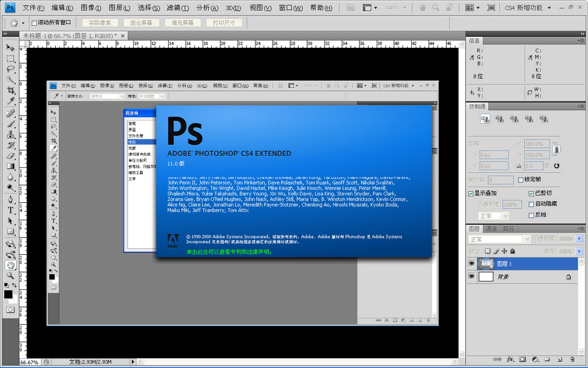
Task: Open the Arrange Documents dropdown
Action: coord(472,7)
